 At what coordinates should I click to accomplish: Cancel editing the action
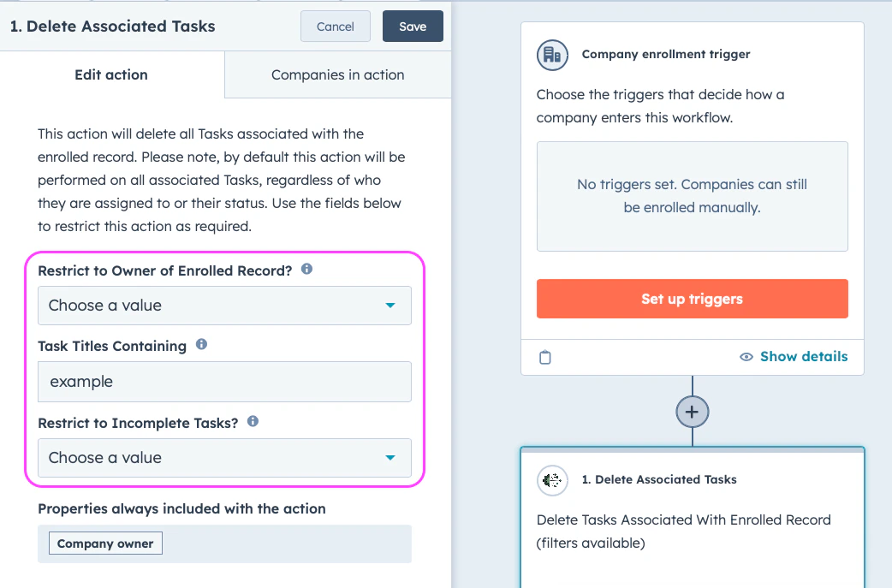click(x=335, y=26)
